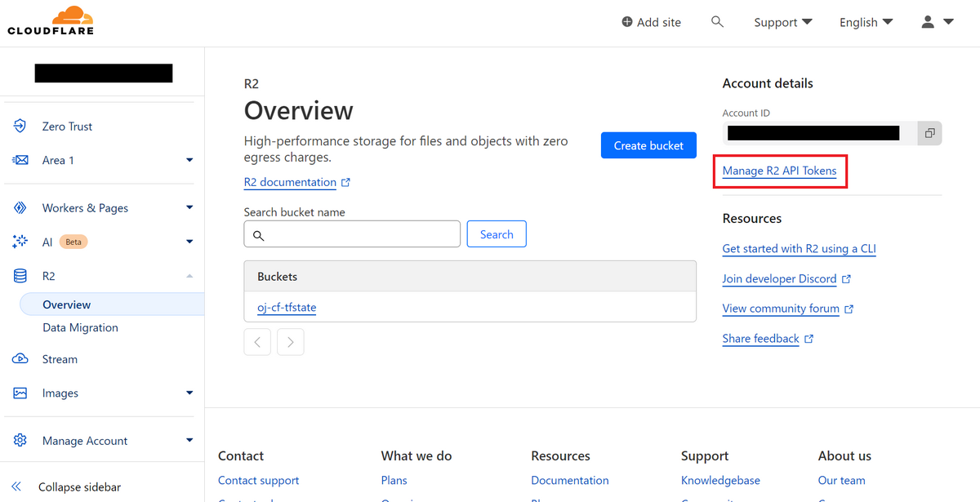Click the Add site label

[659, 22]
